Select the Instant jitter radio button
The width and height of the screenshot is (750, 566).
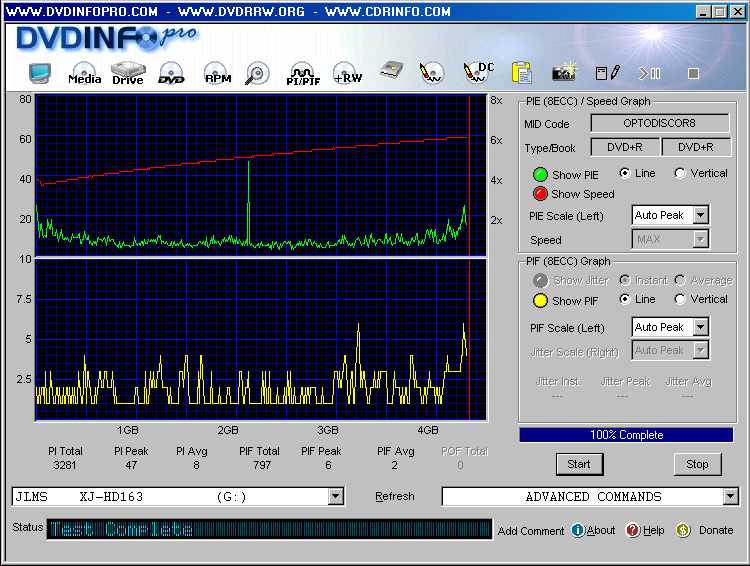pos(625,280)
